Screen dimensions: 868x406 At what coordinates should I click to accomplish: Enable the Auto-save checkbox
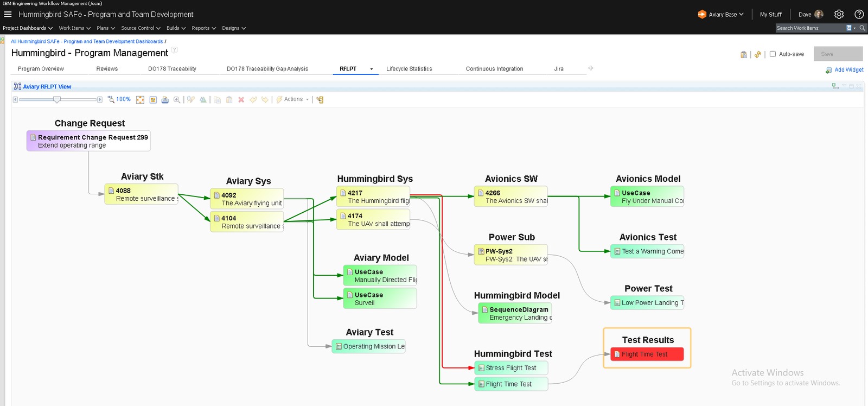point(773,54)
